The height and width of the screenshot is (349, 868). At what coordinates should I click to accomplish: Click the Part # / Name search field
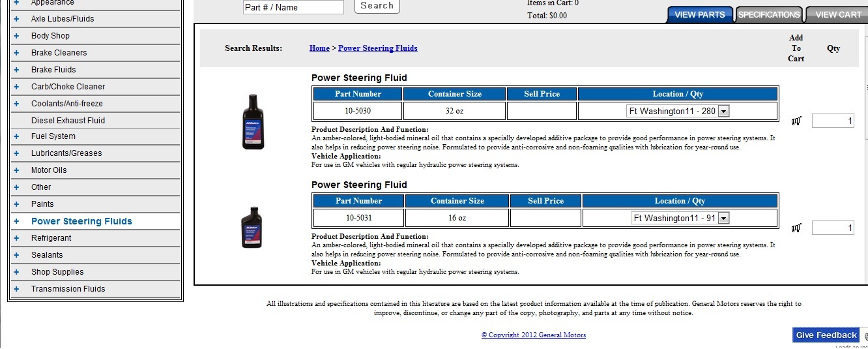pyautogui.click(x=293, y=7)
